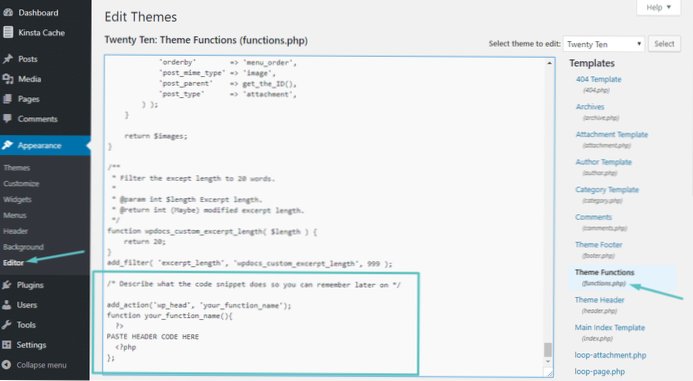Click the Appearance menu label
This screenshot has height=381, width=693.
tap(39, 145)
